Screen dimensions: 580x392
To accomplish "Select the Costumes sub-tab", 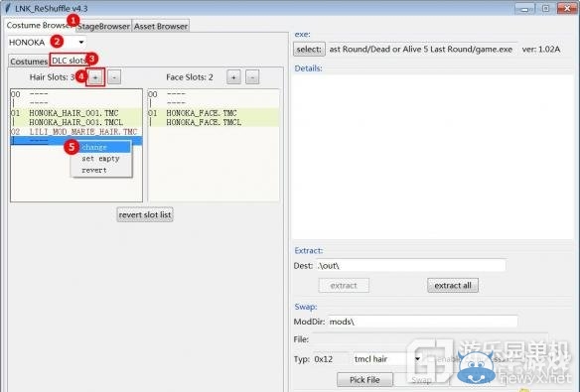I will 29,62.
